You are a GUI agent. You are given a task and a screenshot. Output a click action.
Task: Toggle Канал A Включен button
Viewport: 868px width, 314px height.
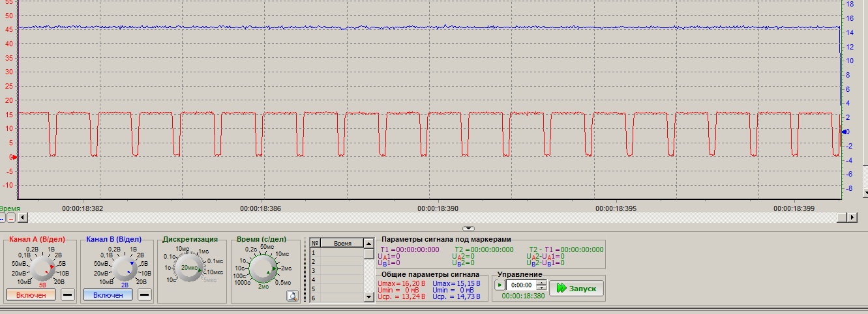click(31, 295)
